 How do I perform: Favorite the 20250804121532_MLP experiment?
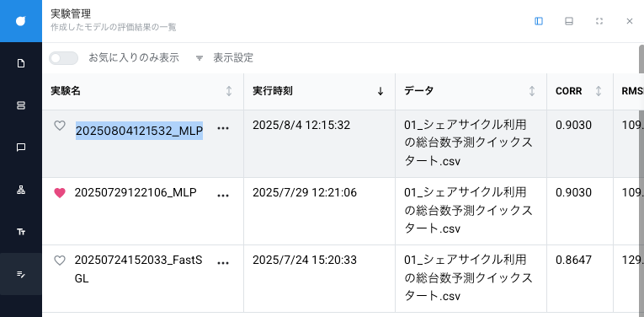[60, 126]
